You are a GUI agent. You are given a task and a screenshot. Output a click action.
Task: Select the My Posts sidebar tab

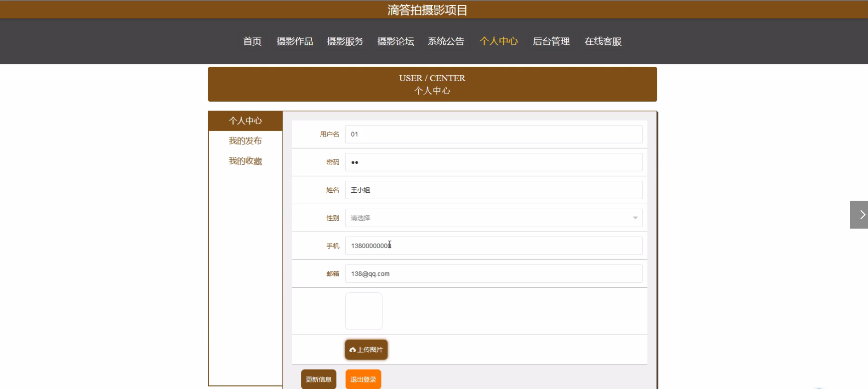pyautogui.click(x=245, y=141)
